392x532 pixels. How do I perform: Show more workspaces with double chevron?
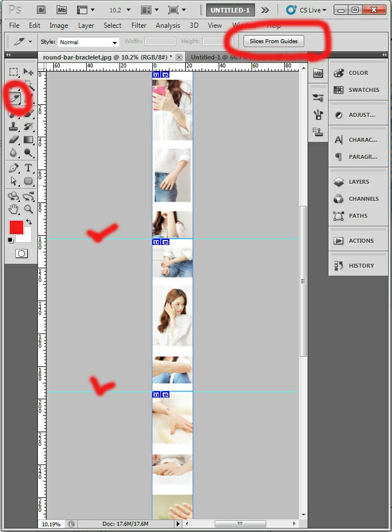pyautogui.click(x=265, y=10)
